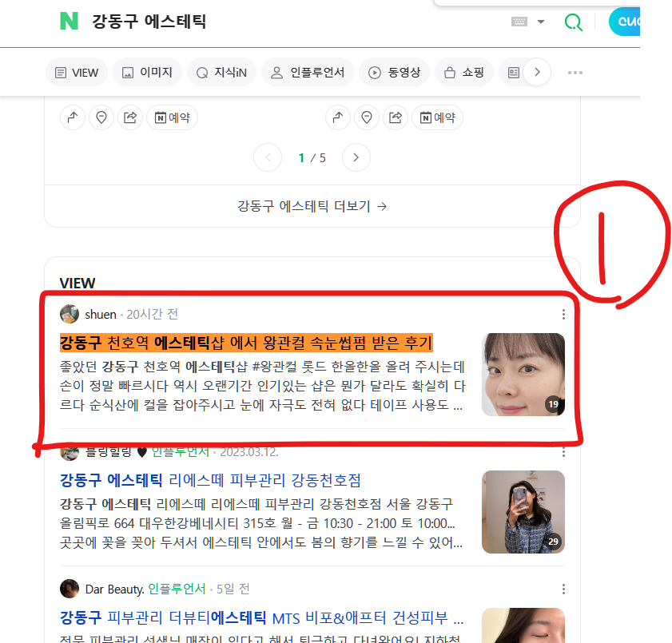Open post 강동구 에스테틱 리에스떼 피부관리 강동천호점
672x643 pixels.
[x=210, y=480]
